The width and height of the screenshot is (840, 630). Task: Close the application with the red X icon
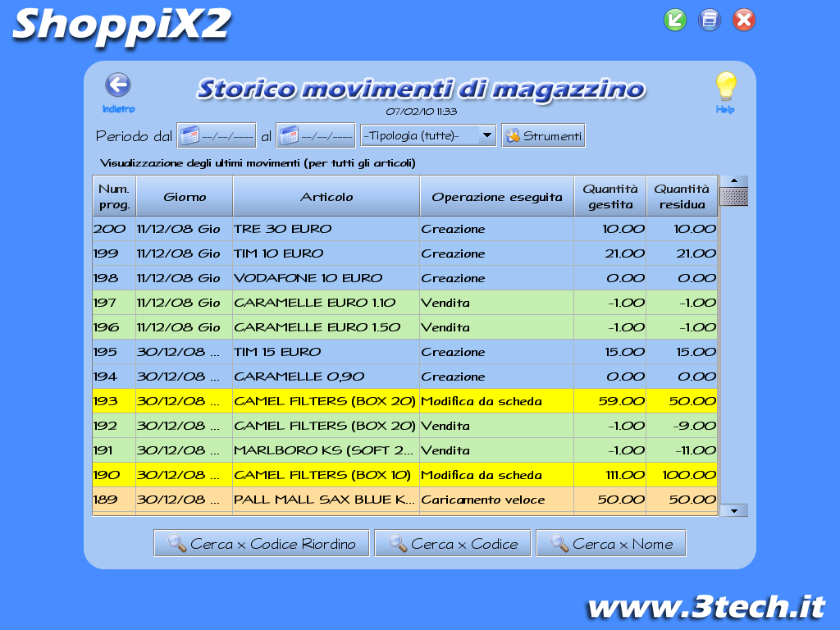743,21
